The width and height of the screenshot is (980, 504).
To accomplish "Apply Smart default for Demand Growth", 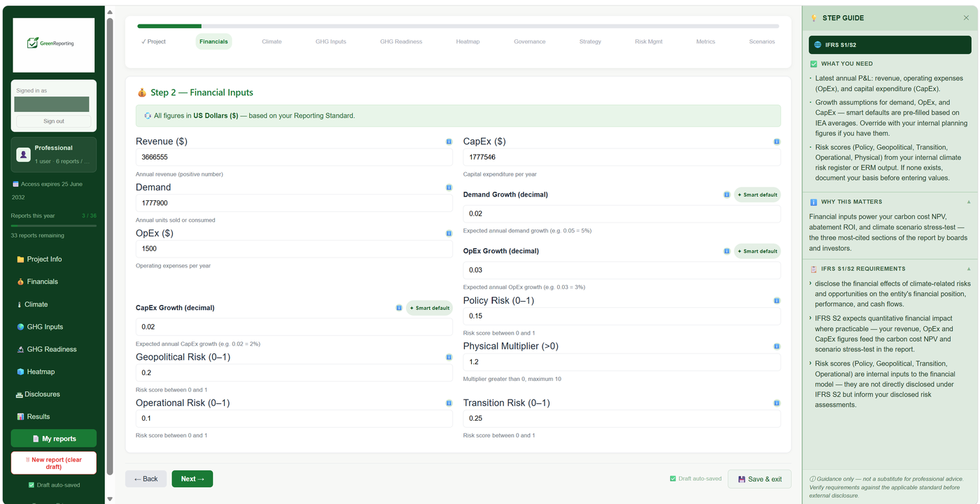I will (x=757, y=195).
